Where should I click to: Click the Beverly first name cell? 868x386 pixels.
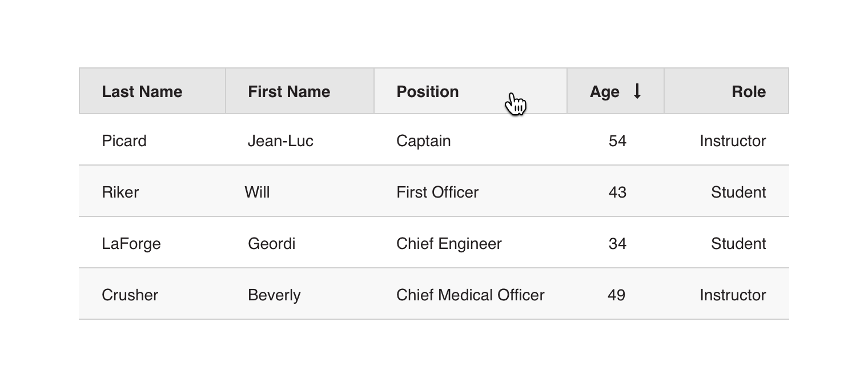pyautogui.click(x=274, y=295)
